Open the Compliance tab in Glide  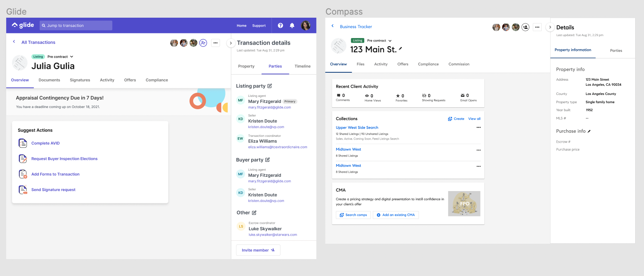(x=157, y=80)
